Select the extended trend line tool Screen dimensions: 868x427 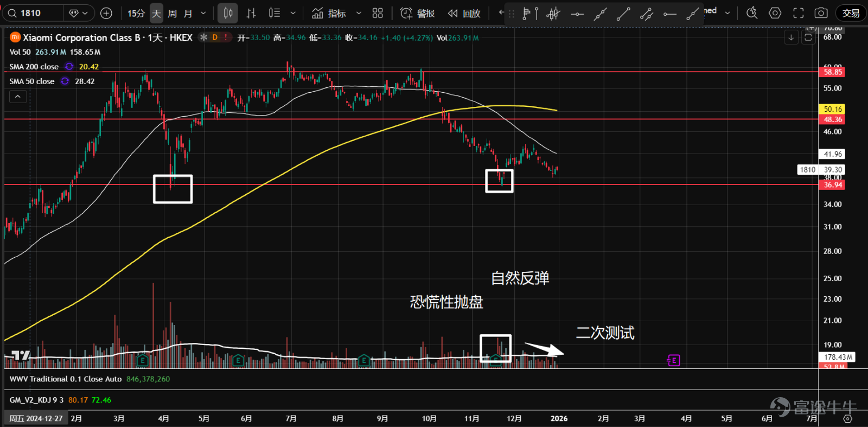click(600, 14)
